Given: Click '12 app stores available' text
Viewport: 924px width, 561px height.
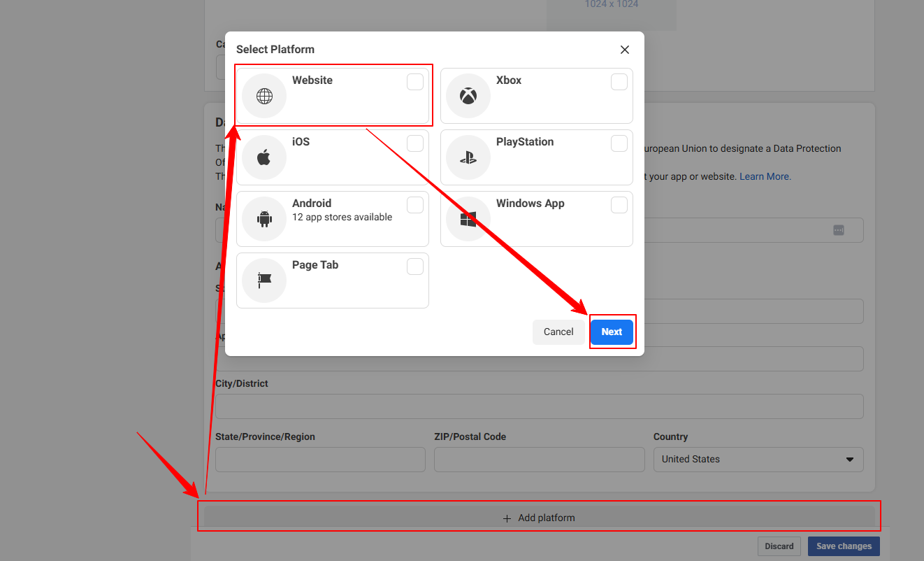Looking at the screenshot, I should 342,217.
